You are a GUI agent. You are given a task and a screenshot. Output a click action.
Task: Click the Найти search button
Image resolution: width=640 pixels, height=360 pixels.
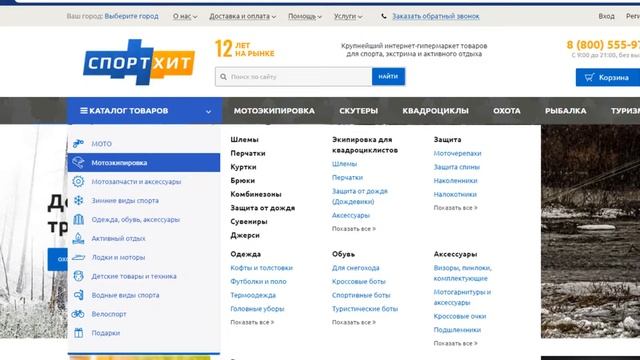388,76
